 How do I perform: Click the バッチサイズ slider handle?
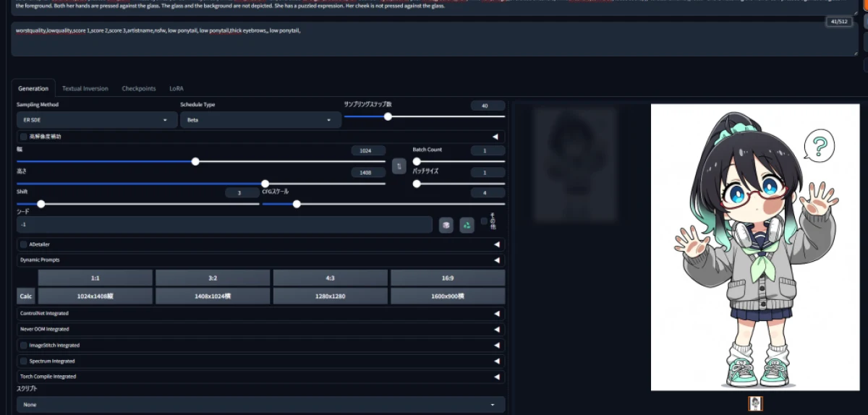[x=417, y=184]
